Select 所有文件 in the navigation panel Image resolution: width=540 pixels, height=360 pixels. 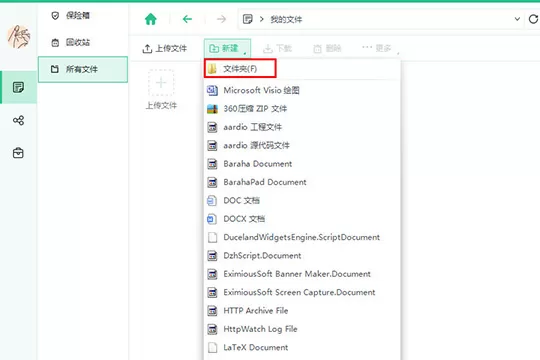(x=83, y=69)
